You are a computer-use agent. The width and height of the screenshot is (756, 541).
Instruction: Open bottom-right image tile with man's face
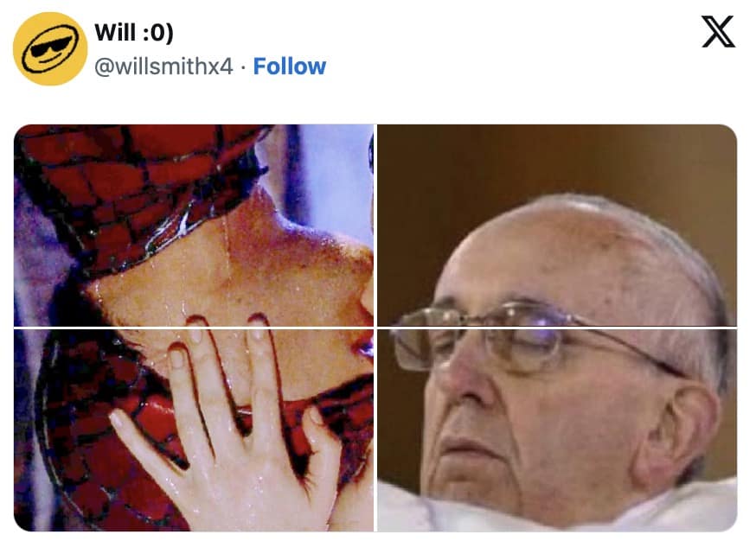(557, 430)
